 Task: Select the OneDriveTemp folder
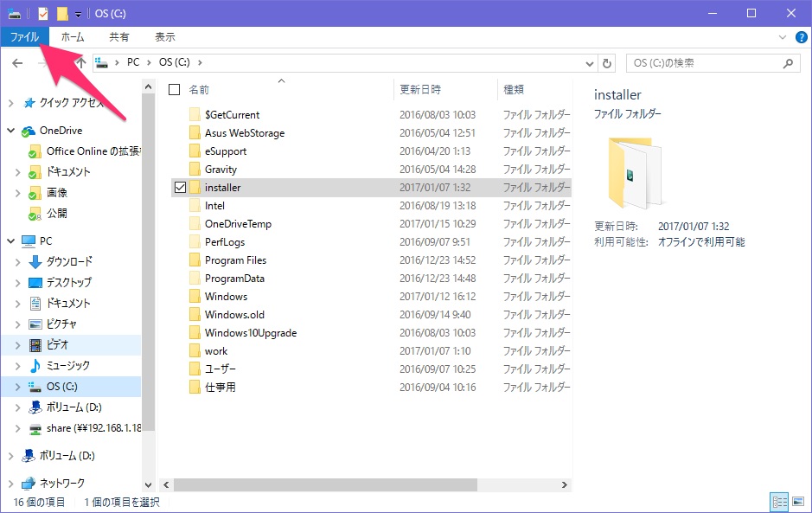[238, 224]
